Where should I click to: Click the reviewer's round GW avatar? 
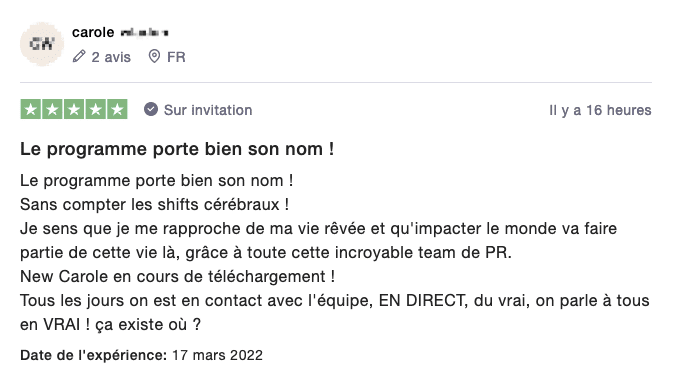[x=42, y=44]
